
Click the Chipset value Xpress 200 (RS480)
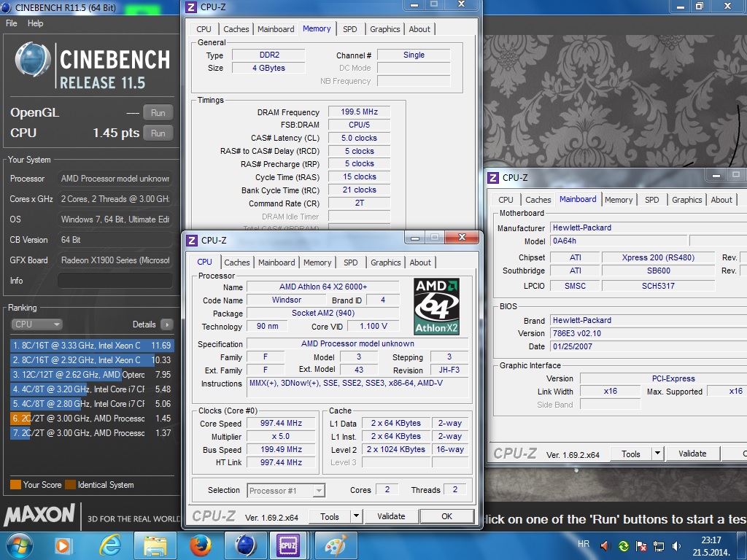[x=658, y=257]
